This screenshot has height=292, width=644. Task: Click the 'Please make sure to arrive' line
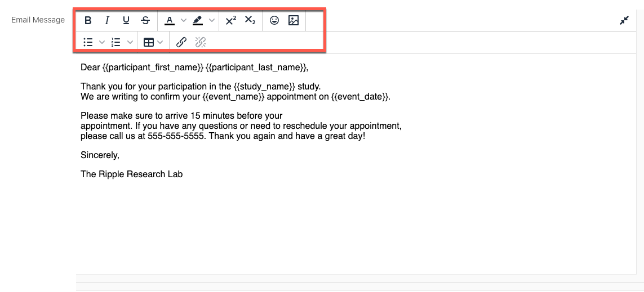point(181,116)
